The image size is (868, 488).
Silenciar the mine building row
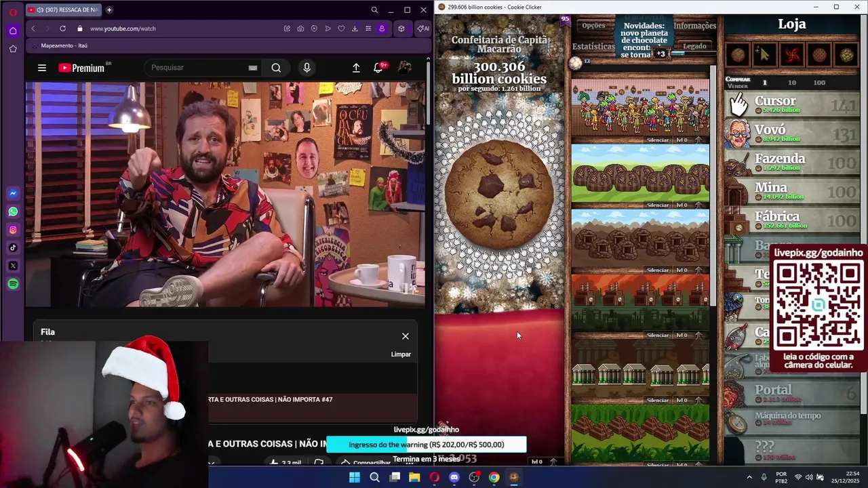[x=657, y=270]
